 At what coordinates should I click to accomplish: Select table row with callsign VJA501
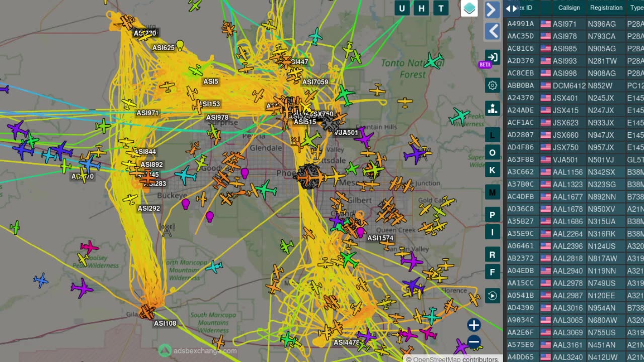(x=574, y=160)
